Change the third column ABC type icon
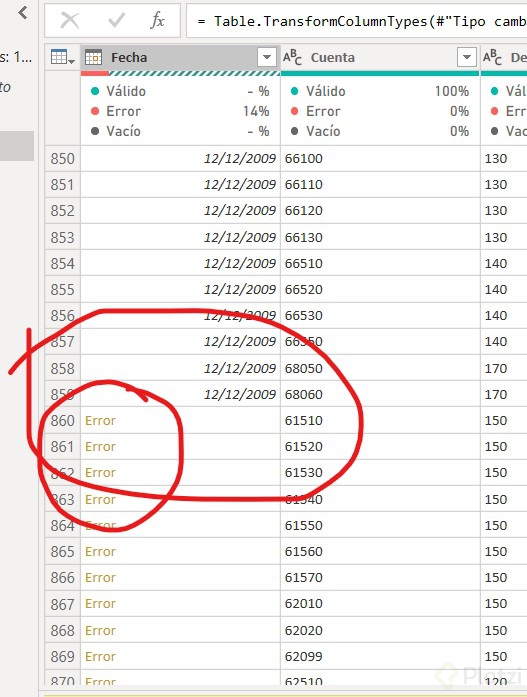Image resolution: width=527 pixels, height=697 pixels. [x=492, y=57]
